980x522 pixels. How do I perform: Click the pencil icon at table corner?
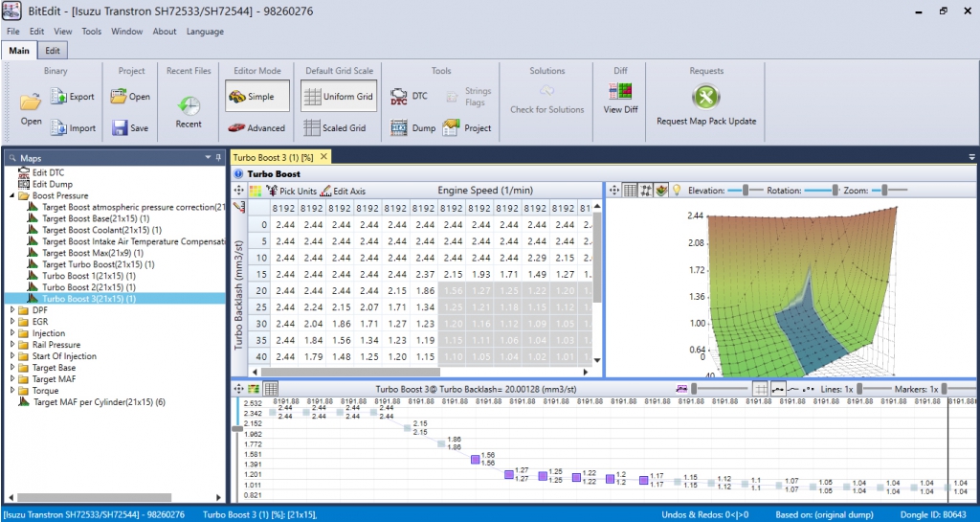pyautogui.click(x=238, y=208)
